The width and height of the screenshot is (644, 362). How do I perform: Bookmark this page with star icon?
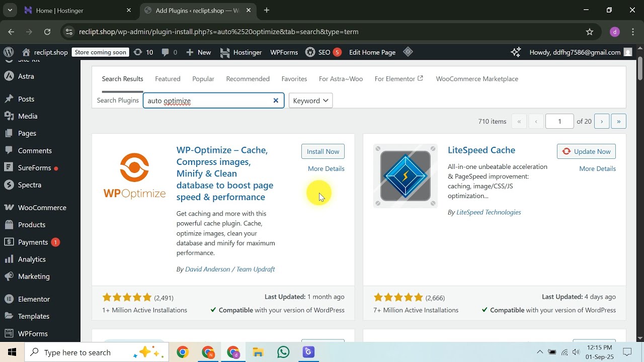[x=590, y=32]
